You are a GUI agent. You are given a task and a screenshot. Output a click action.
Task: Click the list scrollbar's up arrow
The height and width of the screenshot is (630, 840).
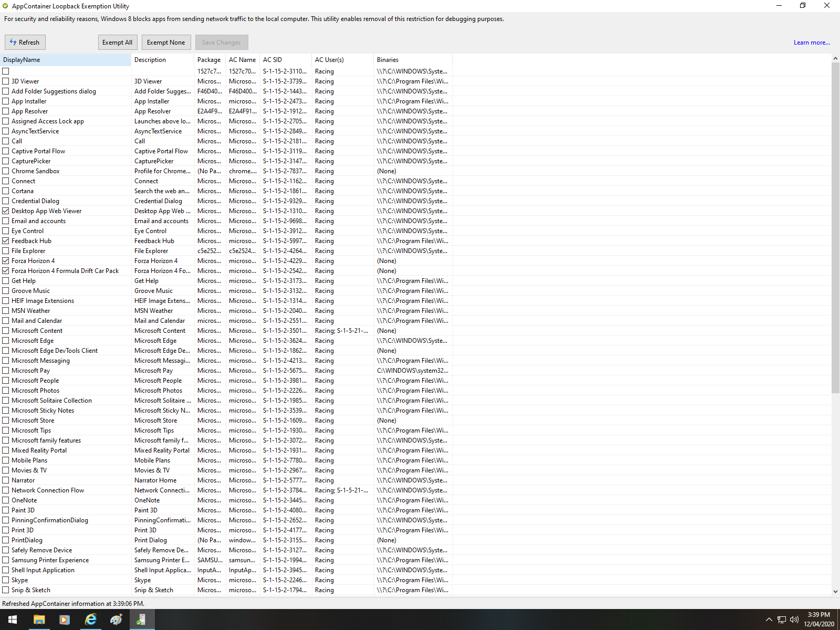click(x=835, y=58)
